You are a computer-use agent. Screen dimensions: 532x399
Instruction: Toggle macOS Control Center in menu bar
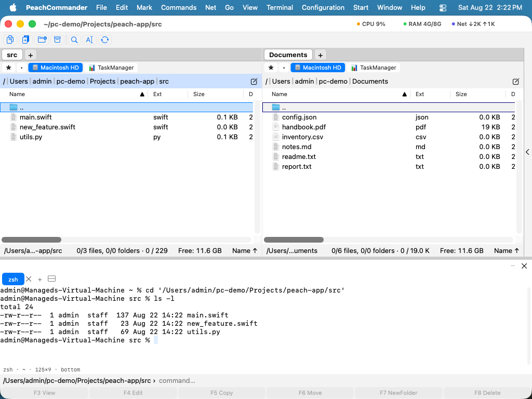[443, 7]
